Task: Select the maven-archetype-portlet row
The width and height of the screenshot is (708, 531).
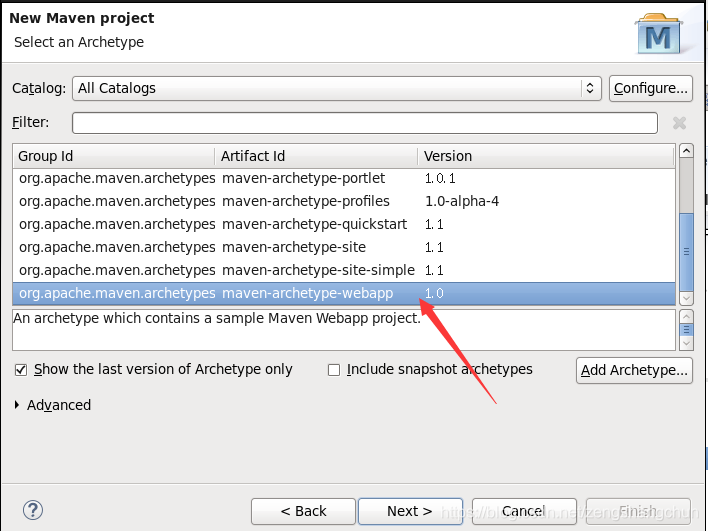Action: [344, 178]
